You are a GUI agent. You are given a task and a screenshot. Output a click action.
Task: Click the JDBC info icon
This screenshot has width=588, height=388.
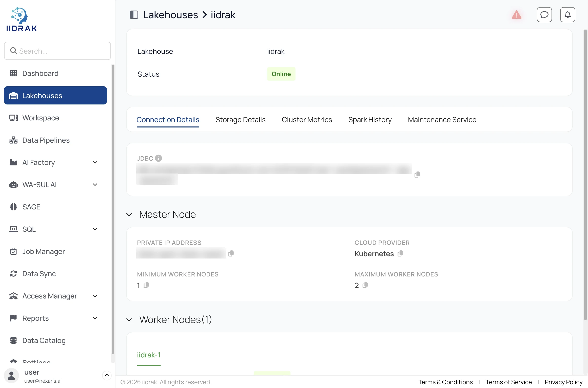coord(158,158)
